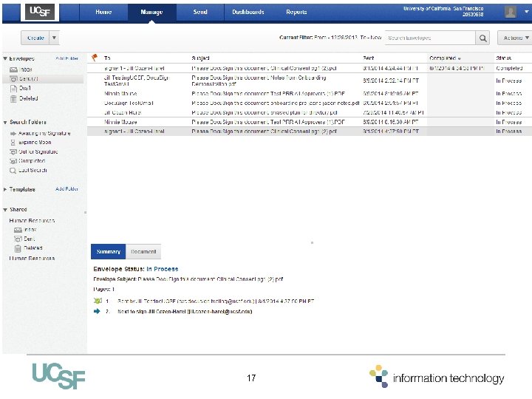Select the DocuSign TestGmail recipient row
This screenshot has height=399, width=532.
310,103
